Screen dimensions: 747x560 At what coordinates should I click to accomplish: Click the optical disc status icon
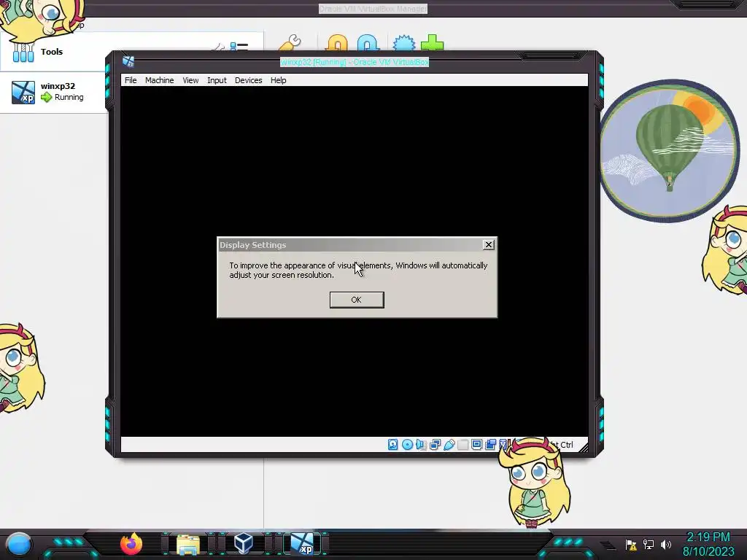[407, 444]
